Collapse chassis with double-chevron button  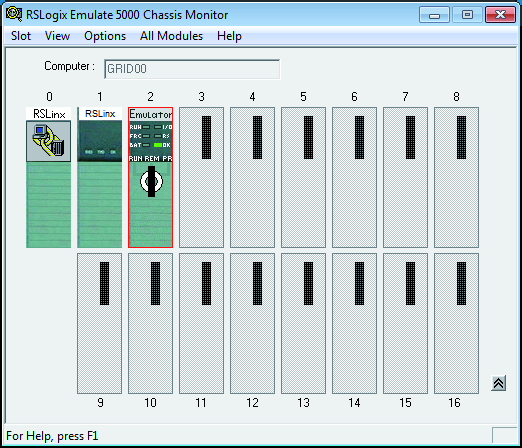click(x=498, y=383)
